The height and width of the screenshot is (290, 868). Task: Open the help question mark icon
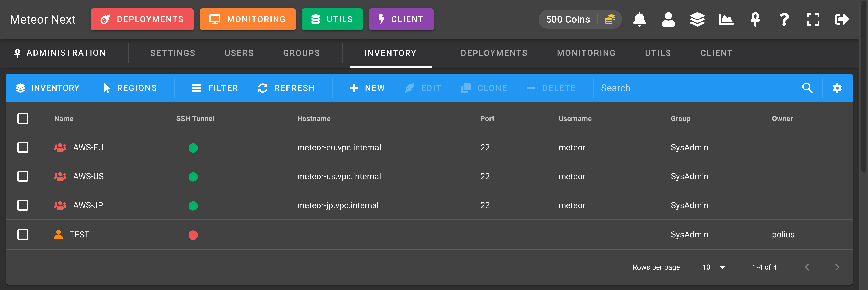784,19
